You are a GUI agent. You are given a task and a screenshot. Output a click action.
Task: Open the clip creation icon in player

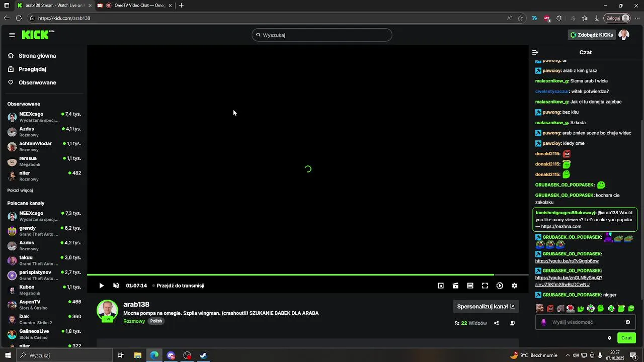tap(455, 286)
